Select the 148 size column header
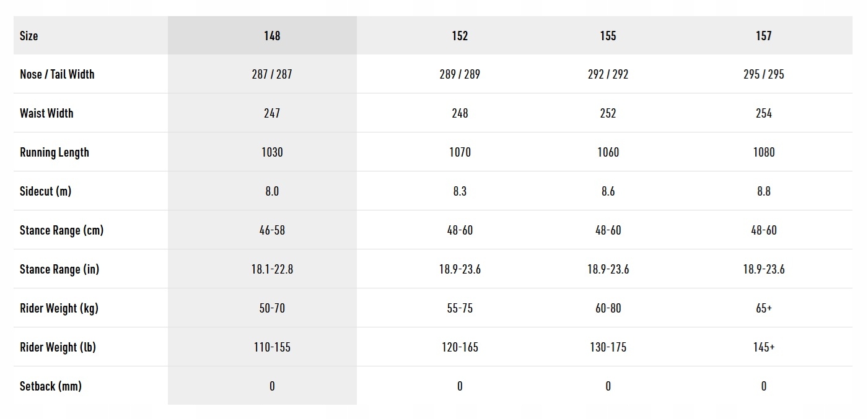 click(272, 36)
